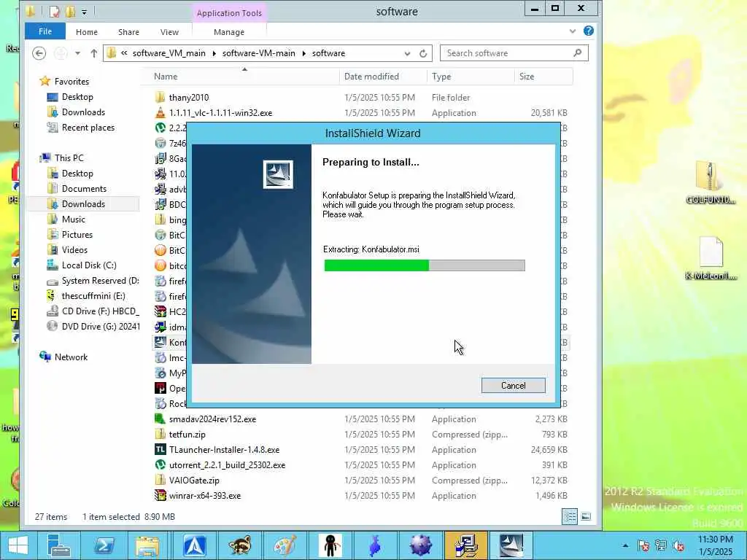The width and height of the screenshot is (747, 560).
Task: Open the File ribbon tab
Action: tap(45, 31)
